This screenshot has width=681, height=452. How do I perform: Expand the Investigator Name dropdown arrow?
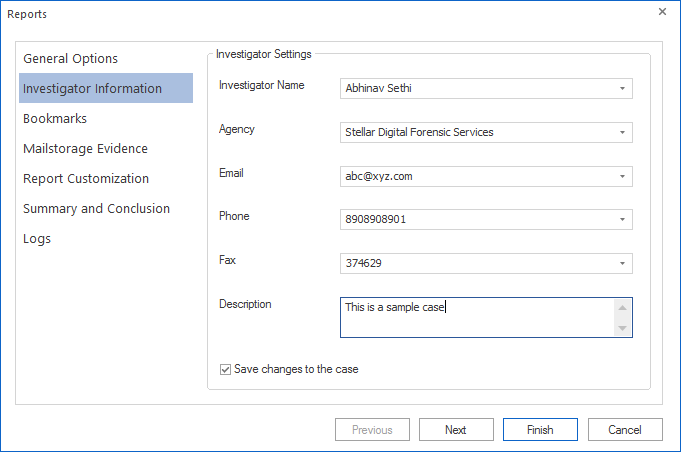(623, 88)
